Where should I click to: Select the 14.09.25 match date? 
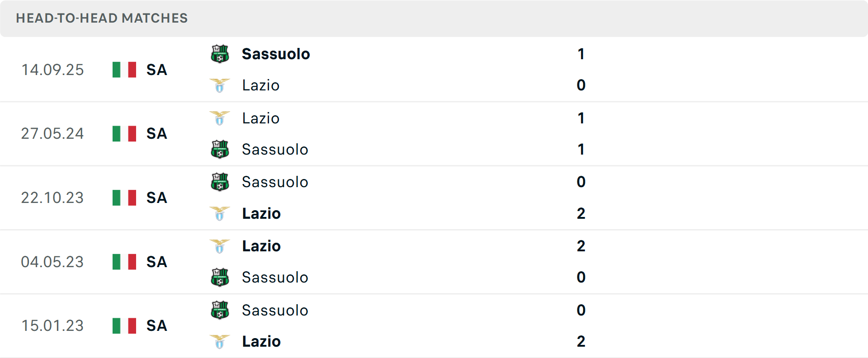52,70
